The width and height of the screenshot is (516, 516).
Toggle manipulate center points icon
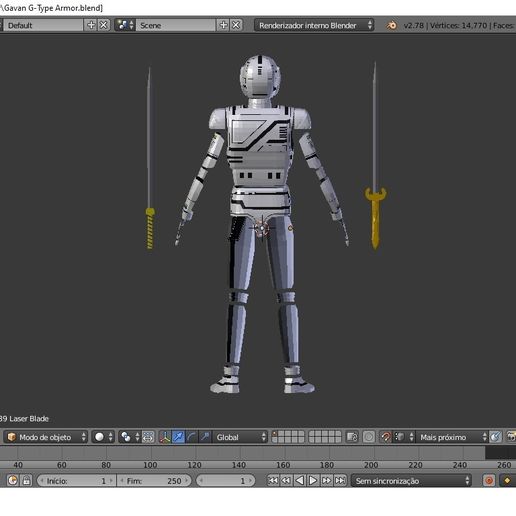pos(148,437)
